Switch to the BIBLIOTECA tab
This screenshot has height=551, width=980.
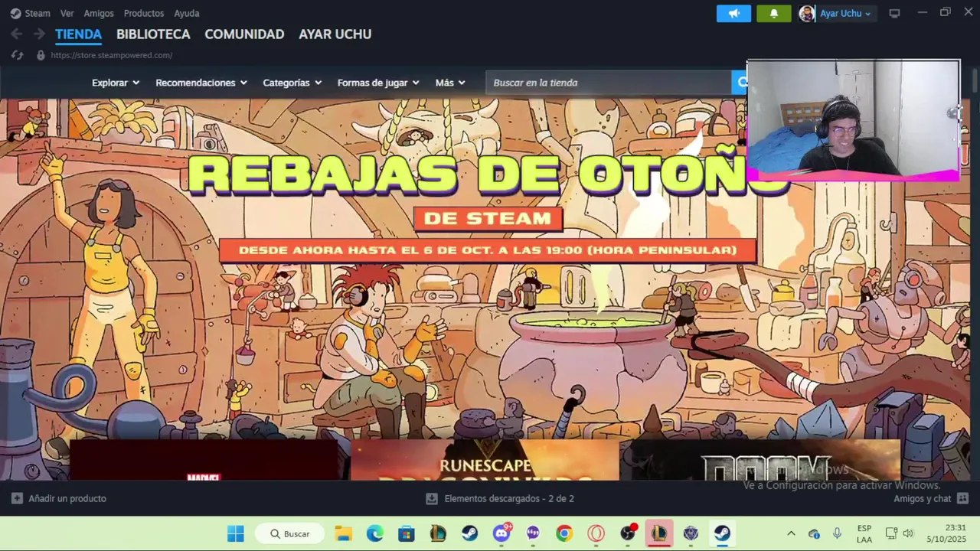coord(153,34)
